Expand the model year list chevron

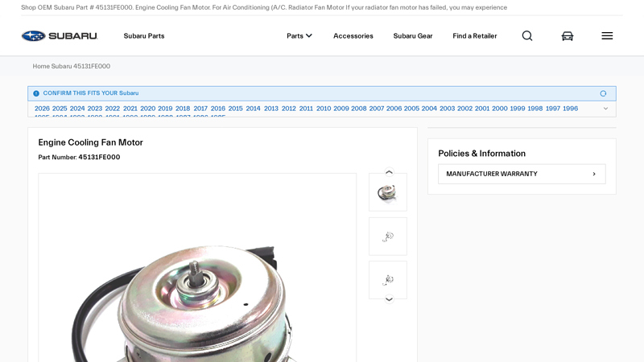(605, 109)
